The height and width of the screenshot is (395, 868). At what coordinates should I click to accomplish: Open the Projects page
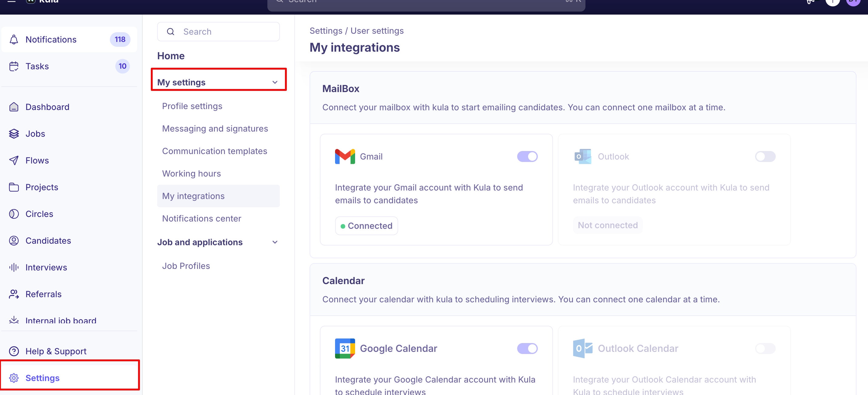pyautogui.click(x=70, y=187)
